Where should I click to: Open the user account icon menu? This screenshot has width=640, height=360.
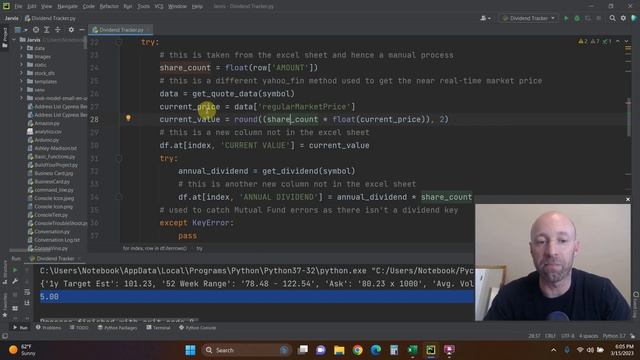[485, 18]
